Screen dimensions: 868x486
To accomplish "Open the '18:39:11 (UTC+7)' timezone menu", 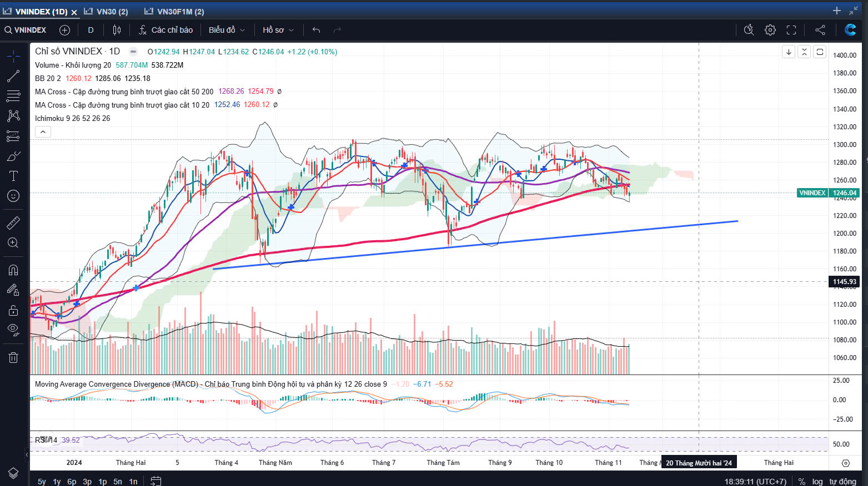I will (x=755, y=481).
